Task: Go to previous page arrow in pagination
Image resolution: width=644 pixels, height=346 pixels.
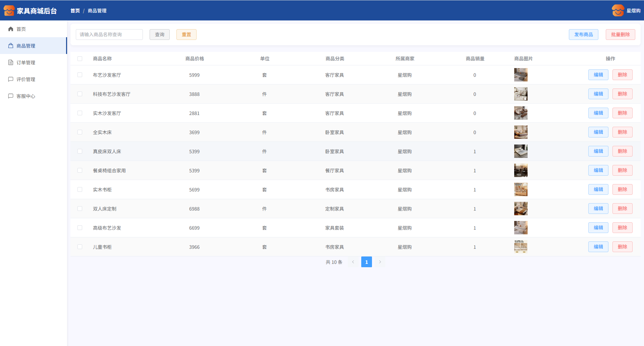Action: click(x=353, y=262)
